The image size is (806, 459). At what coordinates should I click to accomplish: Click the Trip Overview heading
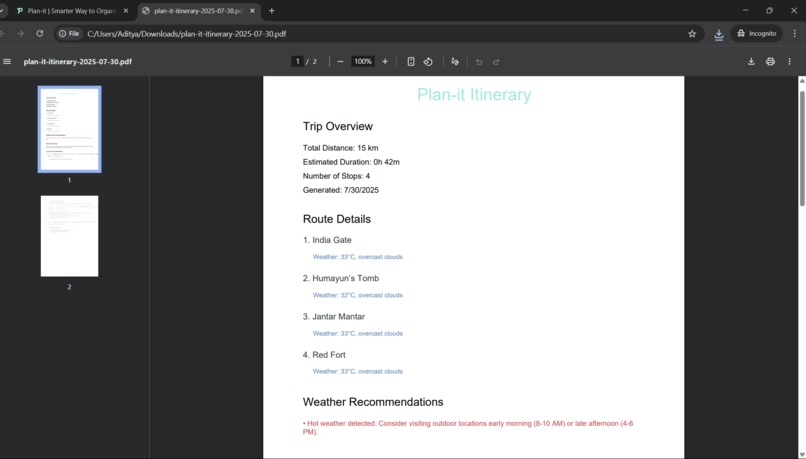pos(338,126)
